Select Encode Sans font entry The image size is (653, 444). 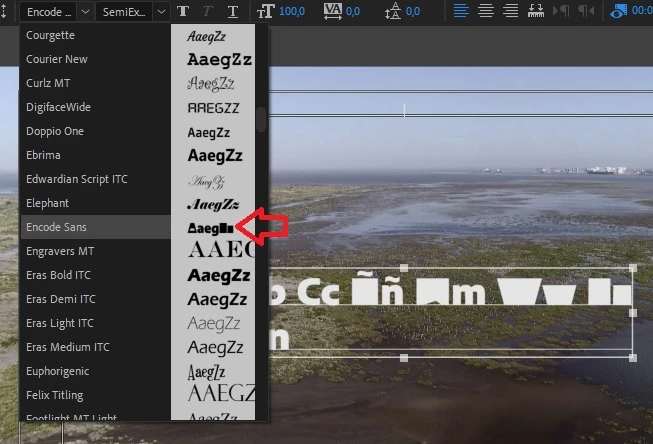coord(95,227)
